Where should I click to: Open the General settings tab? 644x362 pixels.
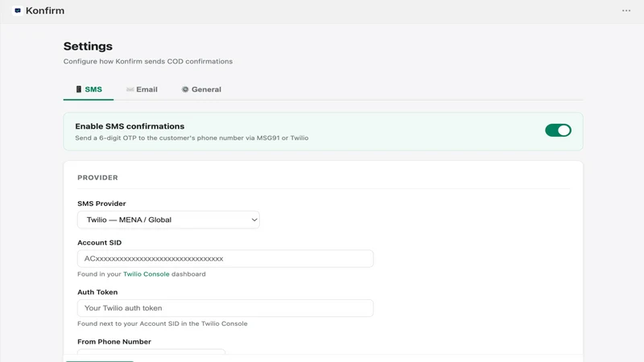point(201,89)
